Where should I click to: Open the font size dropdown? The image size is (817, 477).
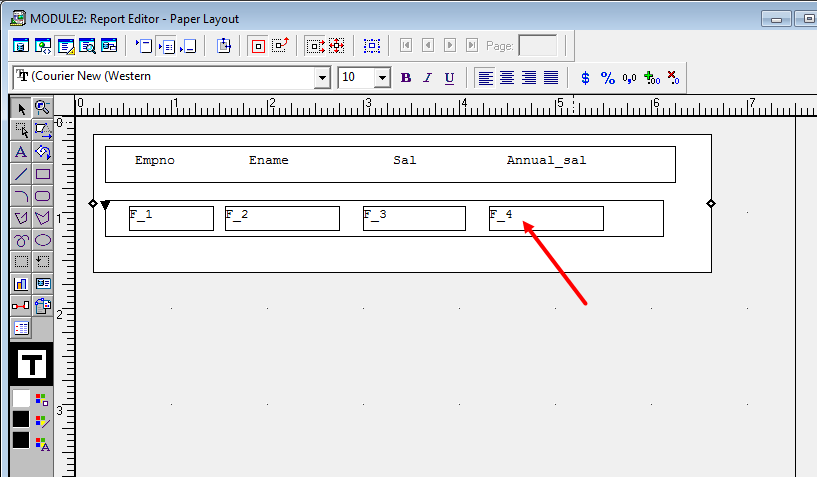coord(382,78)
